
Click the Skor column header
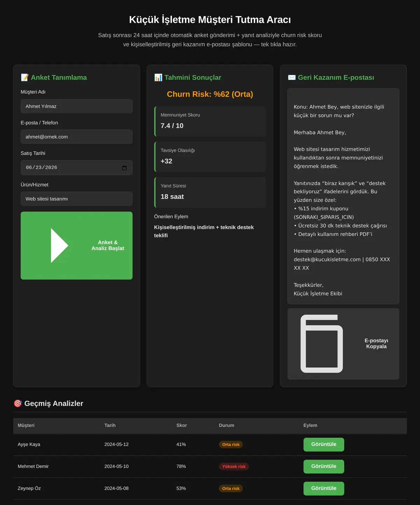[182, 425]
